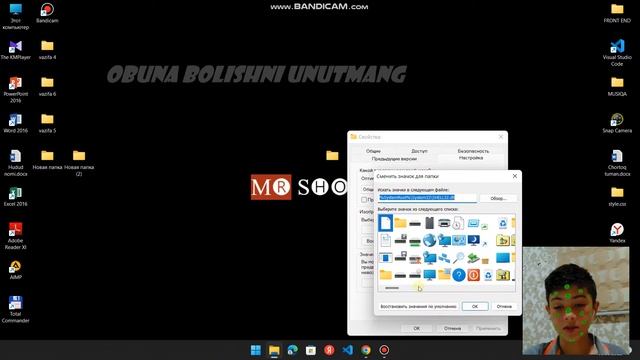Image resolution: width=640 pixels, height=360 pixels.
Task: Click Отмена in the change icon dialog
Action: coord(504,306)
